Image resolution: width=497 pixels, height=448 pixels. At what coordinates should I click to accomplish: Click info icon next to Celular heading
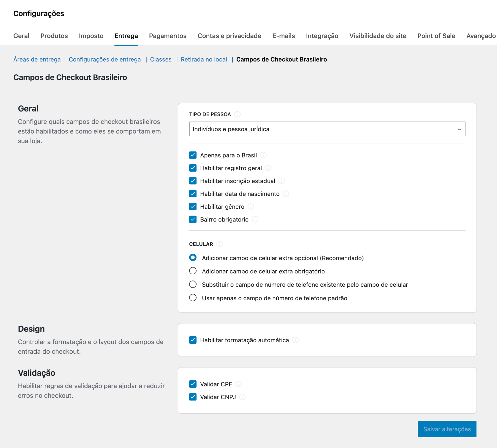point(220,244)
